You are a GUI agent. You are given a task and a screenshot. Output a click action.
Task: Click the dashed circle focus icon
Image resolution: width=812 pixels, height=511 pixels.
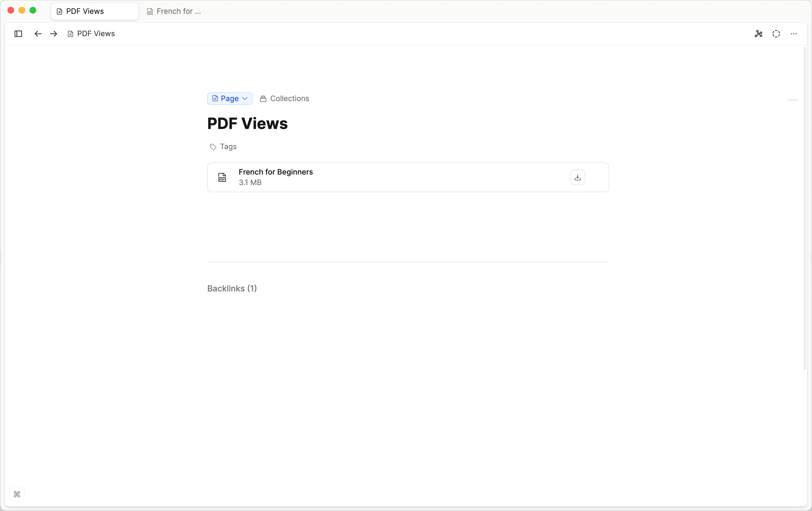[776, 34]
